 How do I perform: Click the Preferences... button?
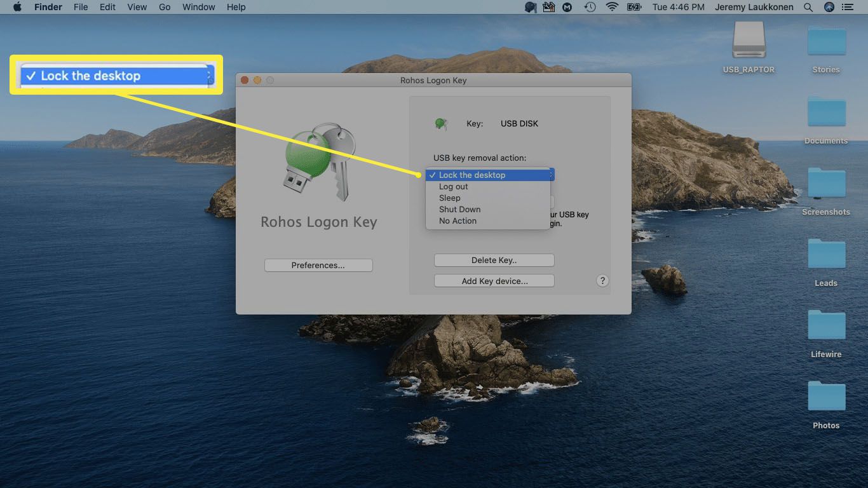pos(318,265)
